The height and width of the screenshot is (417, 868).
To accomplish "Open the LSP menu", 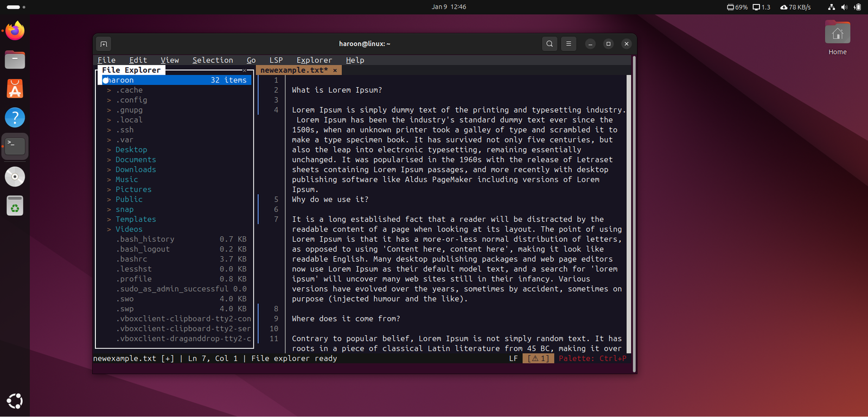I will click(x=276, y=60).
